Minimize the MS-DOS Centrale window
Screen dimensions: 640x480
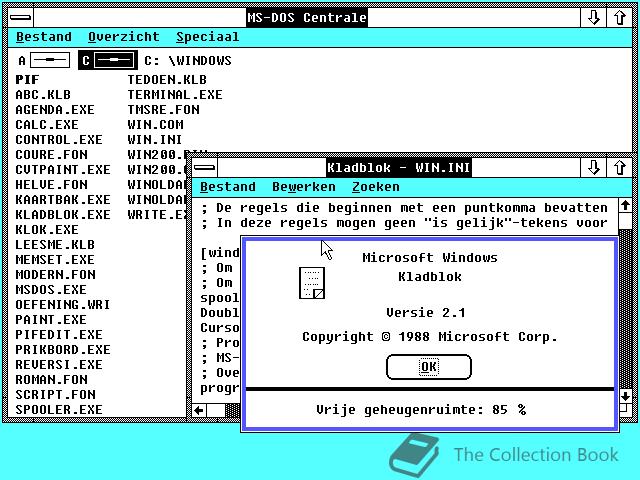(x=593, y=18)
